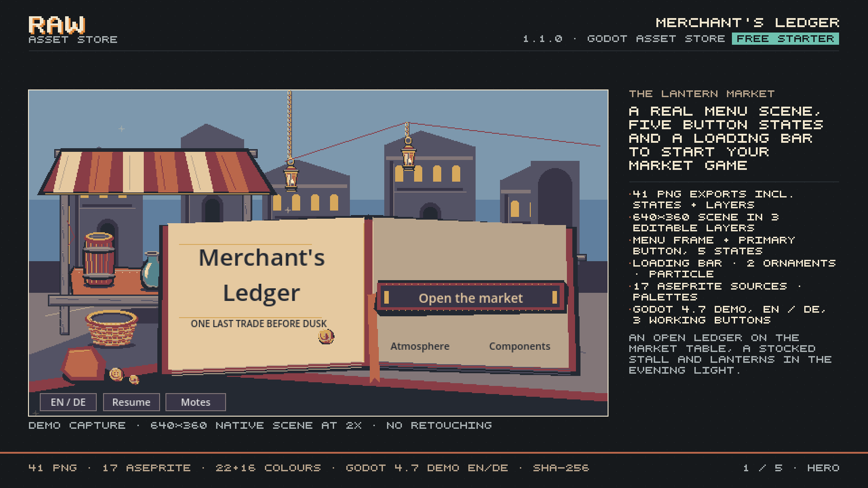Screen dimensions: 868x488
Task: Click the '17 ASEPRITE SOURCES · PALETTES' bullet
Action: [x=715, y=291]
